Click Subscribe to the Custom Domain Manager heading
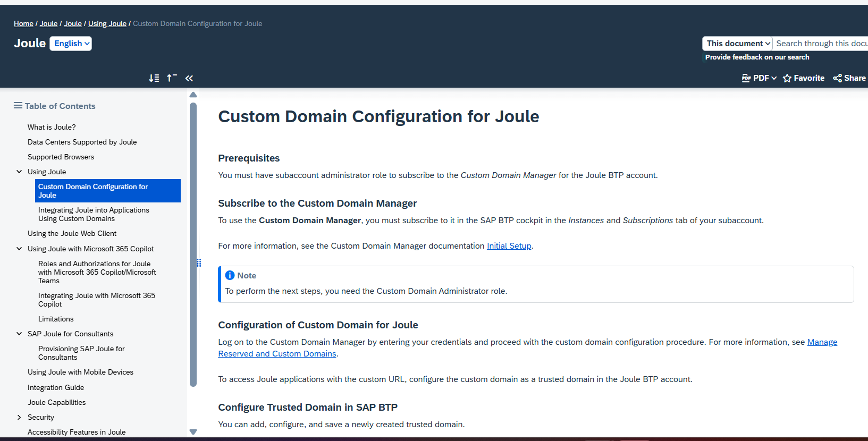This screenshot has height=441, width=868. (x=317, y=203)
